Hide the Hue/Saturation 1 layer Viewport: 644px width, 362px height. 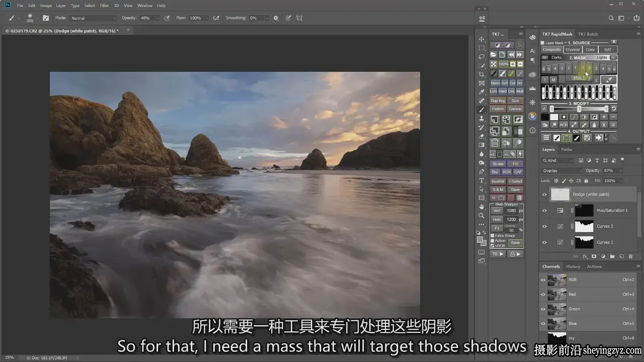click(x=544, y=211)
